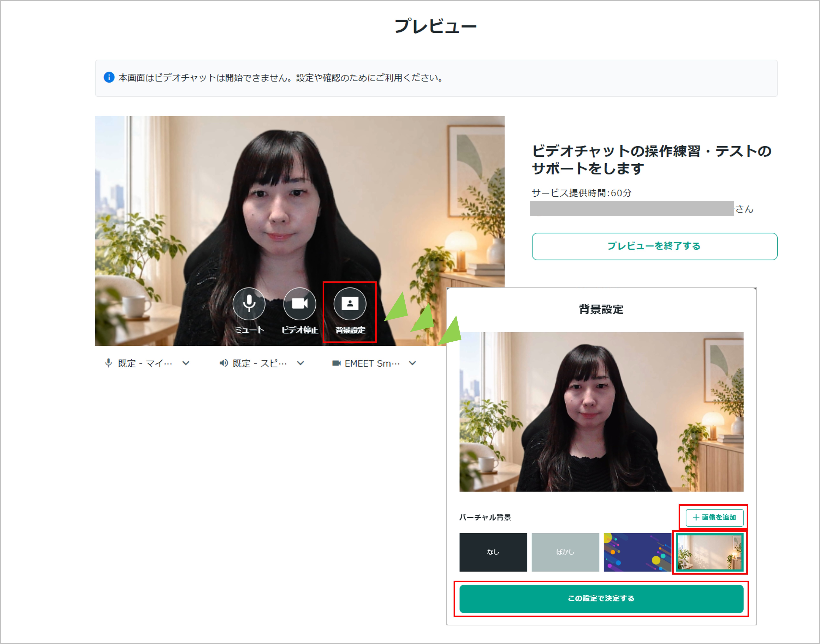This screenshot has height=644, width=820.
Task: Click the 背景設定 dialog preview video
Action: pos(601,412)
